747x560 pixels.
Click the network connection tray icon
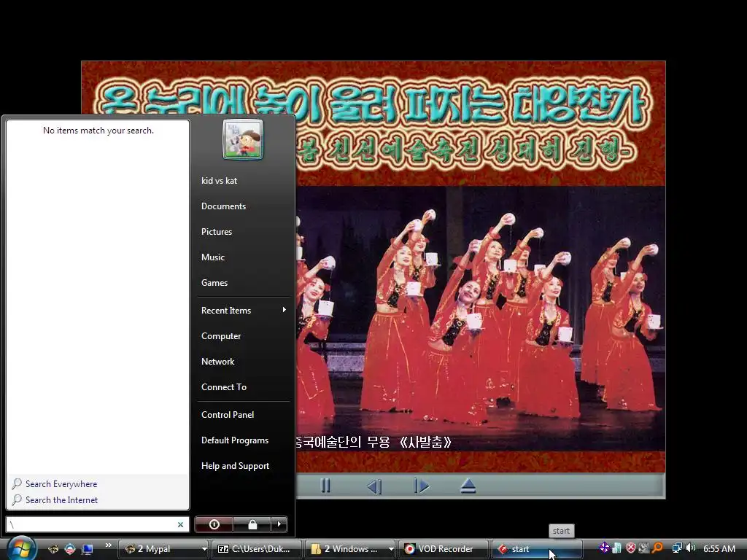coord(677,548)
